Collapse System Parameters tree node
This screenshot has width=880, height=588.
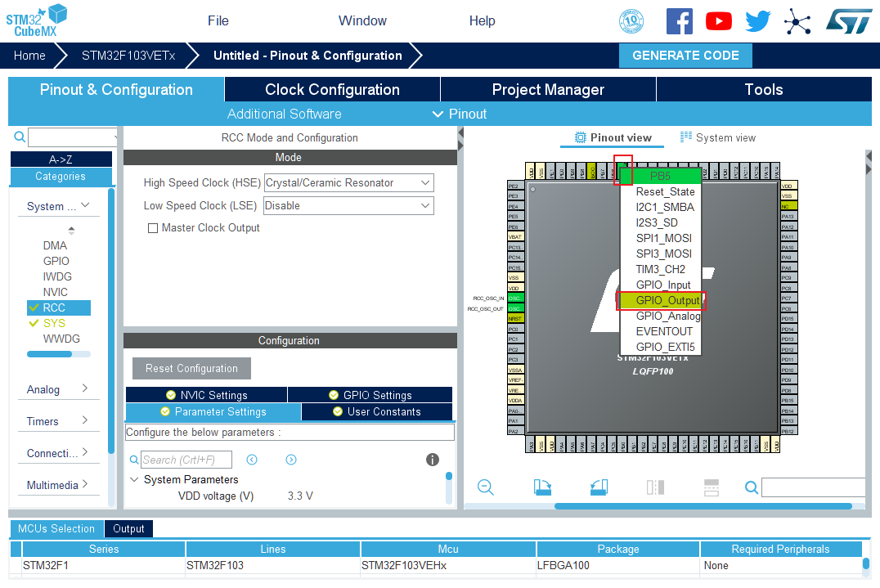[x=134, y=479]
